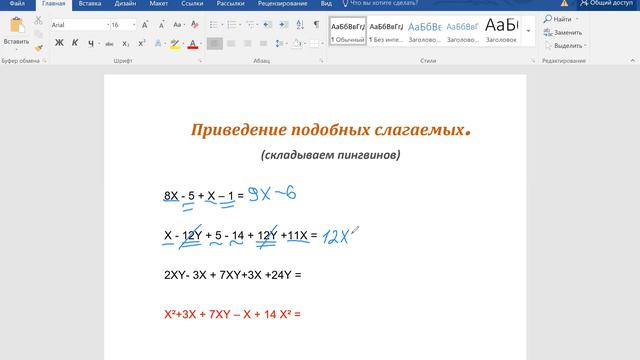Viewport: 640px width, 360px height.
Task: Open the Файл tab
Action: pyautogui.click(x=17, y=3)
